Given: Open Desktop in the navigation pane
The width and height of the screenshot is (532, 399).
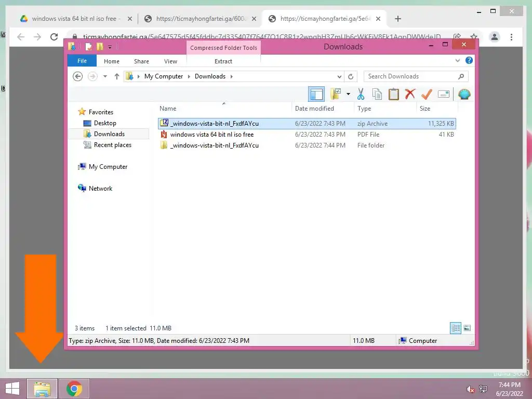Looking at the screenshot, I should [x=105, y=123].
